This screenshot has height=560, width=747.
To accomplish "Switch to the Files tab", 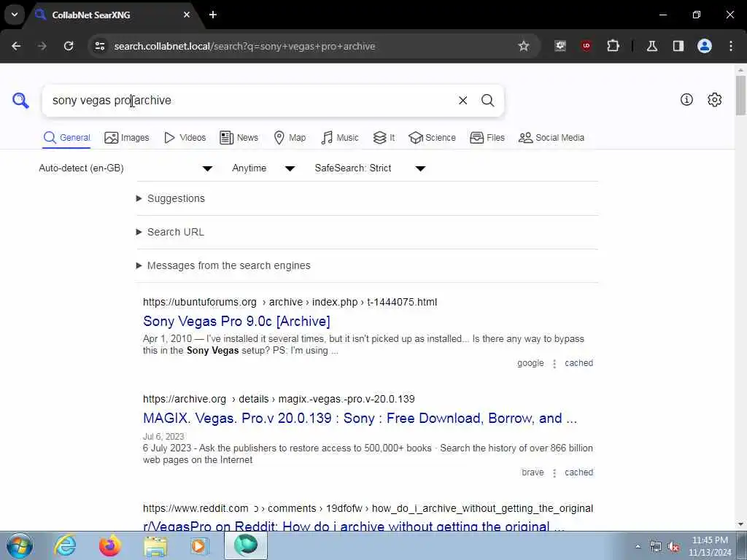I will coord(487,138).
